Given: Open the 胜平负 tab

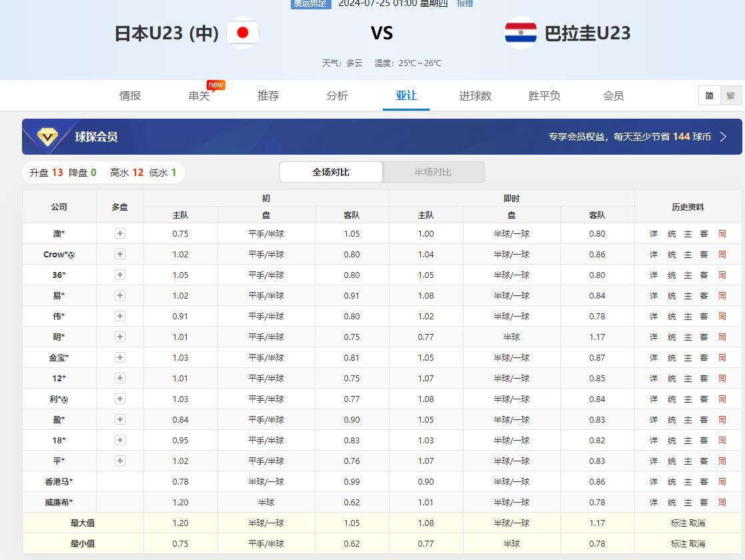Looking at the screenshot, I should pos(544,96).
